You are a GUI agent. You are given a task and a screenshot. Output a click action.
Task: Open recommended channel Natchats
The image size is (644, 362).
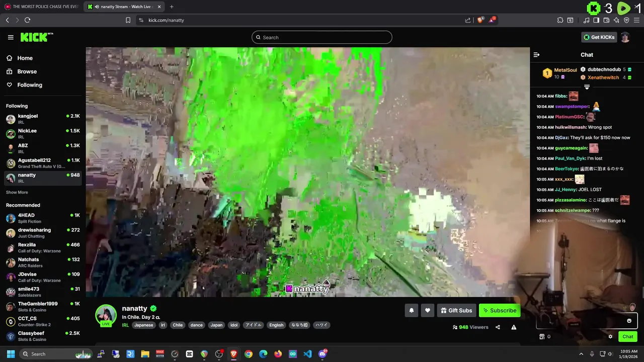point(43,262)
